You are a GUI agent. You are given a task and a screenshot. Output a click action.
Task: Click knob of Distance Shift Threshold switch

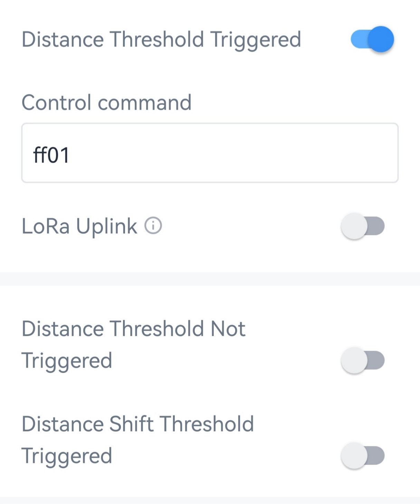point(354,456)
